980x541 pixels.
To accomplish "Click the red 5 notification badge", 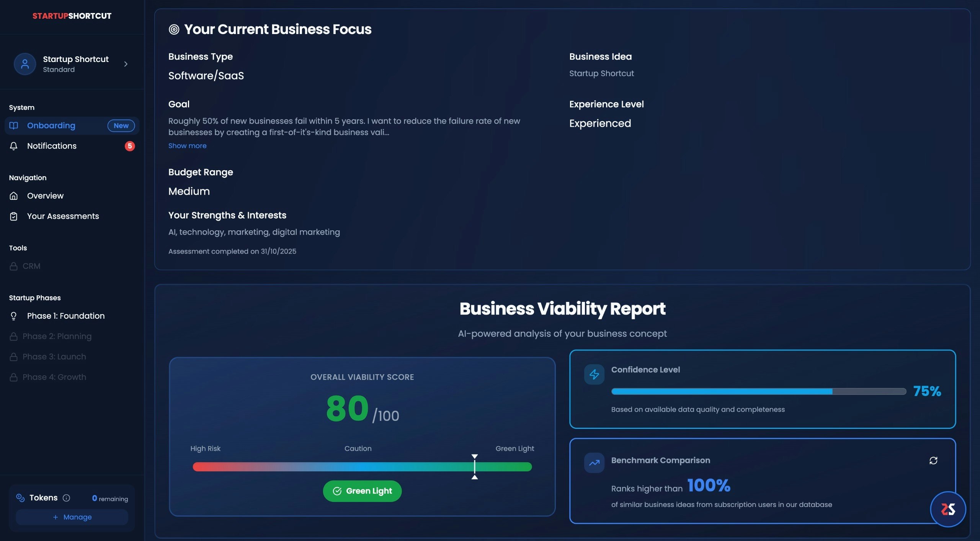I will click(x=130, y=146).
